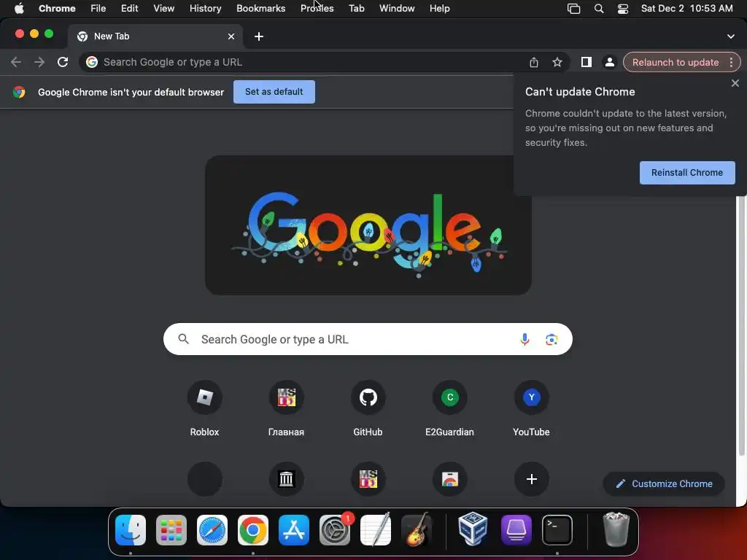Open the Bookmarks menu

pyautogui.click(x=260, y=8)
